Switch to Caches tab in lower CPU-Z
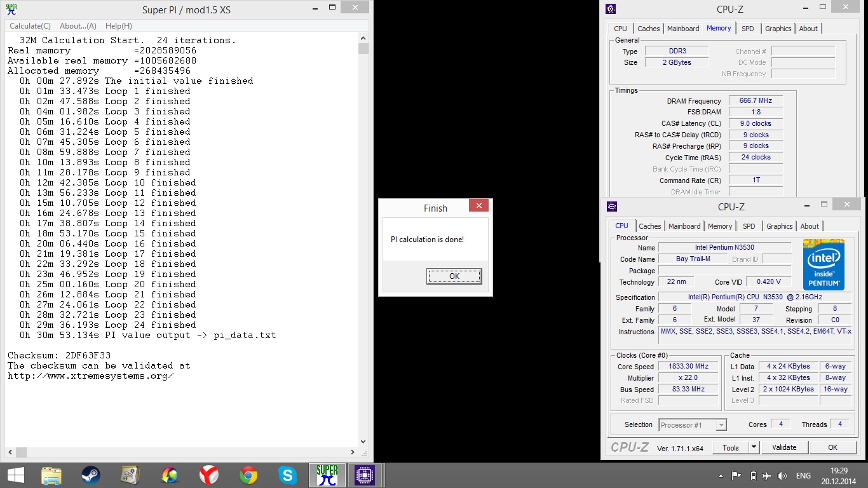 pyautogui.click(x=649, y=226)
